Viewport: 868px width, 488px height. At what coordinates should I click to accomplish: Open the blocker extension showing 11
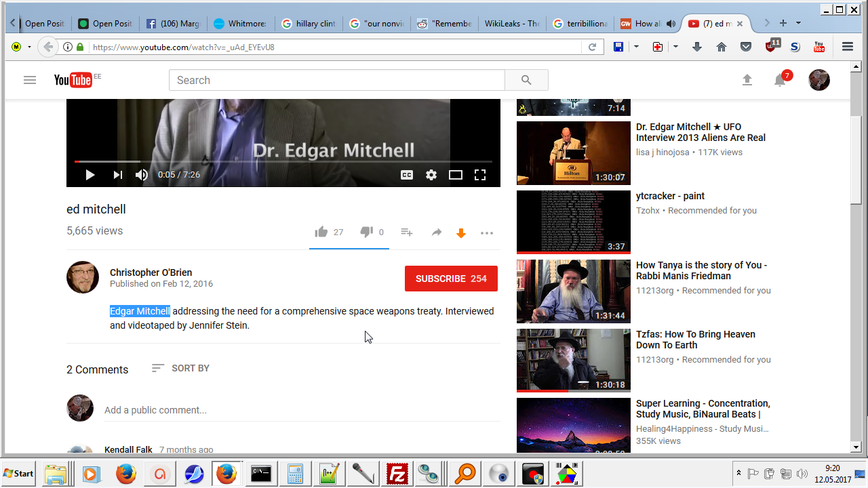click(772, 46)
